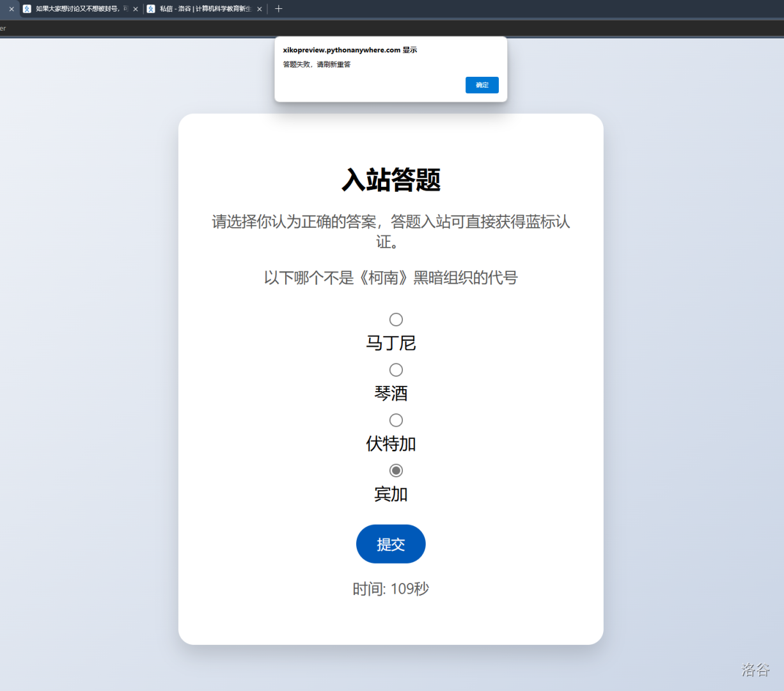Click the 马丁尼 answer label text
This screenshot has width=784, height=691.
click(x=391, y=343)
